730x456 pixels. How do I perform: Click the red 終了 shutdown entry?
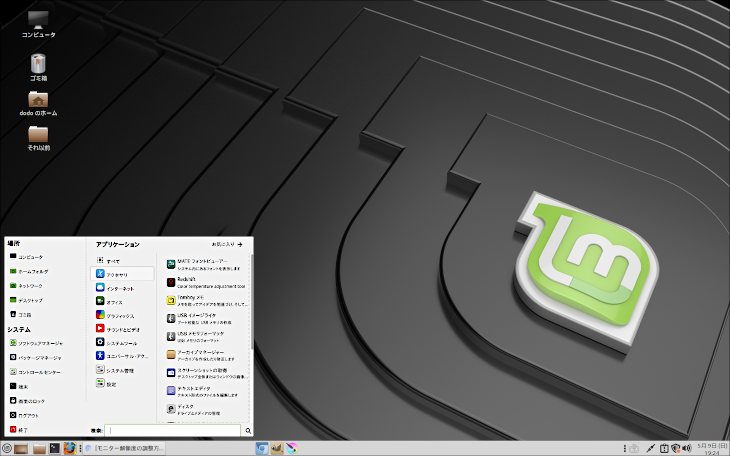click(19, 429)
